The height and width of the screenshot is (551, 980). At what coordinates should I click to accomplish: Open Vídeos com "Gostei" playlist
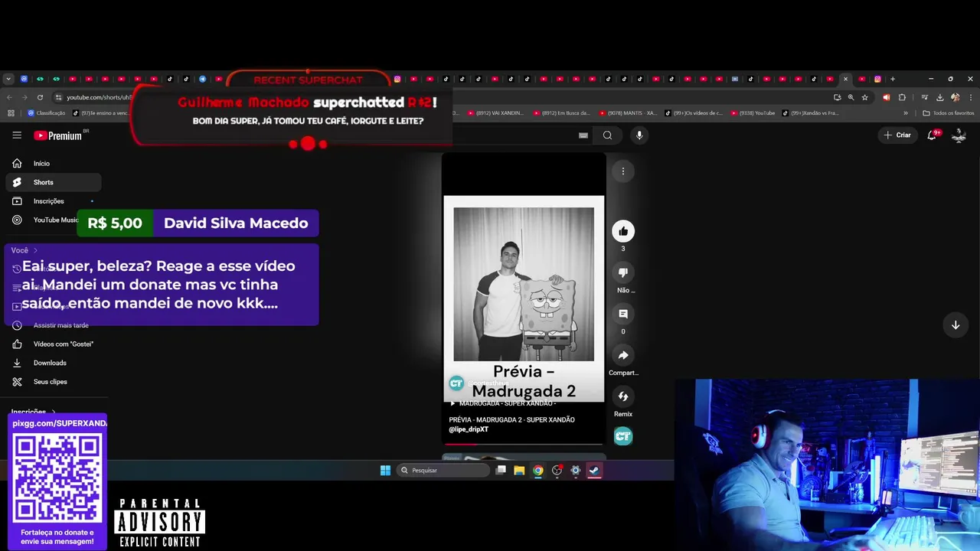53,344
